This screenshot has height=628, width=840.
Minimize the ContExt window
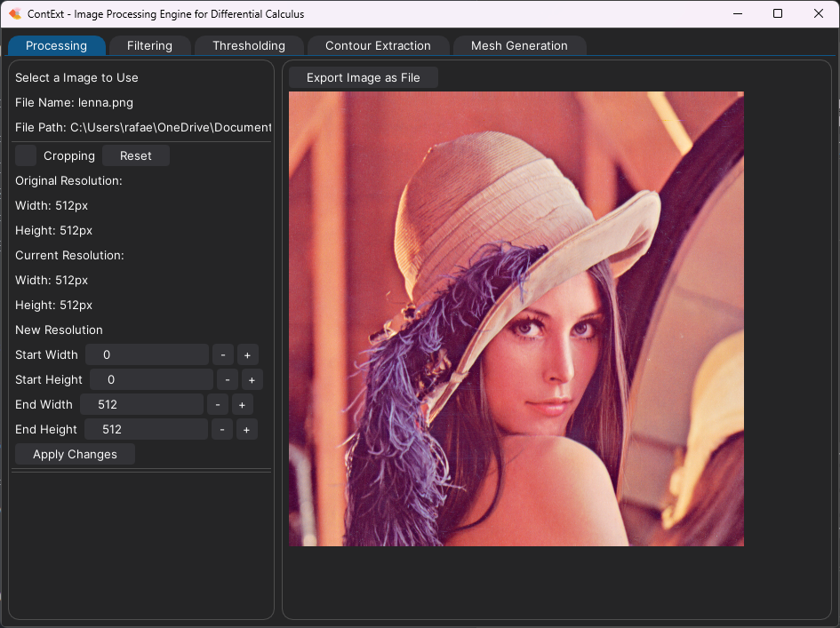point(738,14)
